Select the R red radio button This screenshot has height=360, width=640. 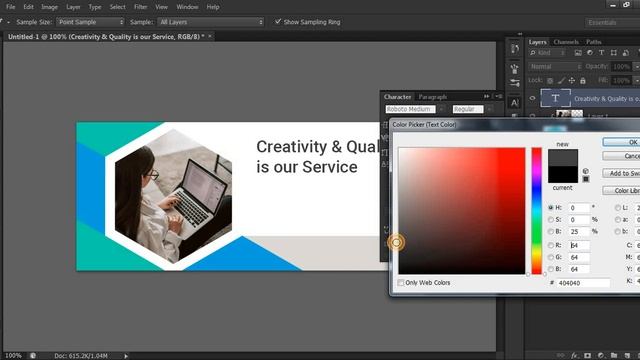(551, 245)
